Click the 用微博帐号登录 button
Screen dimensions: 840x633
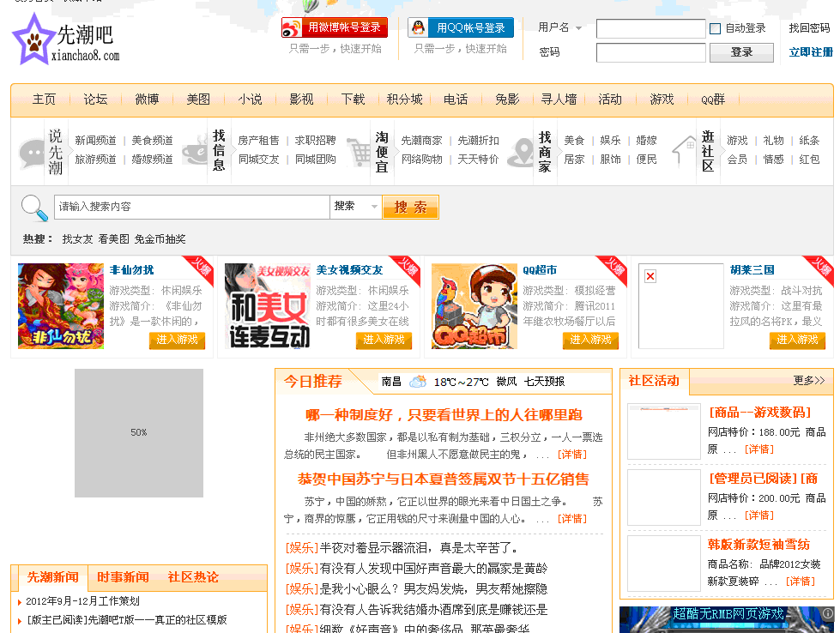(x=335, y=27)
